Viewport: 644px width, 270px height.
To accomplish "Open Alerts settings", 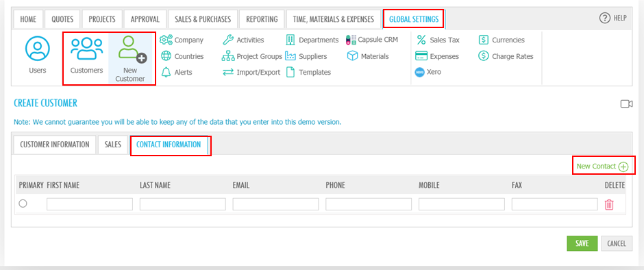I will [x=176, y=73].
